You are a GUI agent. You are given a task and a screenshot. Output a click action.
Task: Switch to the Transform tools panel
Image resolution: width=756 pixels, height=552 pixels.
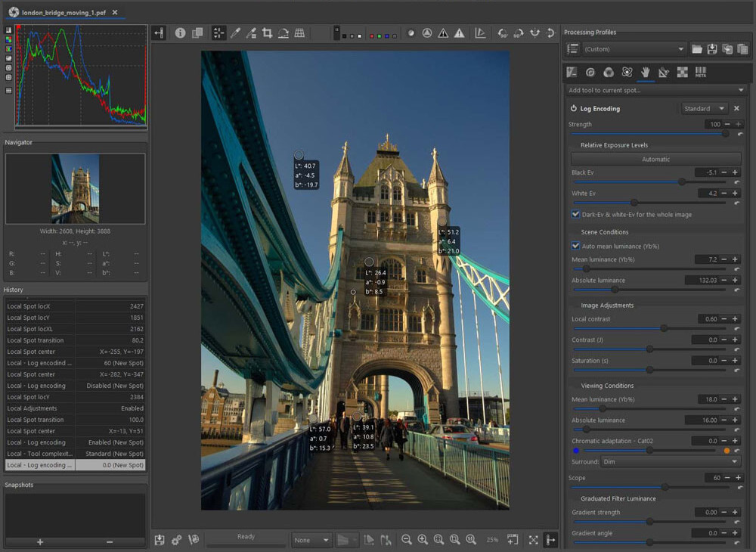663,72
